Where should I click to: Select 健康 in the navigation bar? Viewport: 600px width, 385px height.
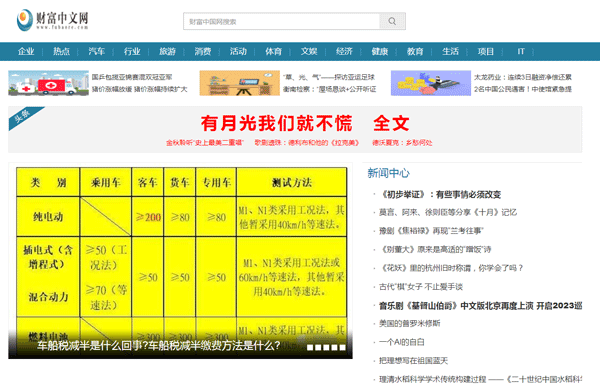pos(380,51)
